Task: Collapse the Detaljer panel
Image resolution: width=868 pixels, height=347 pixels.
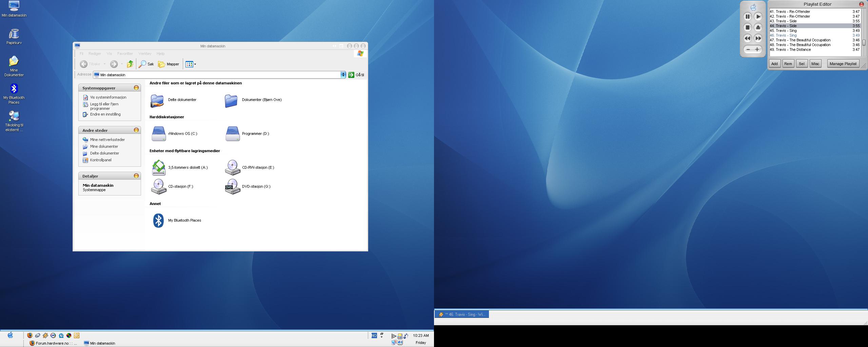Action: (x=136, y=176)
